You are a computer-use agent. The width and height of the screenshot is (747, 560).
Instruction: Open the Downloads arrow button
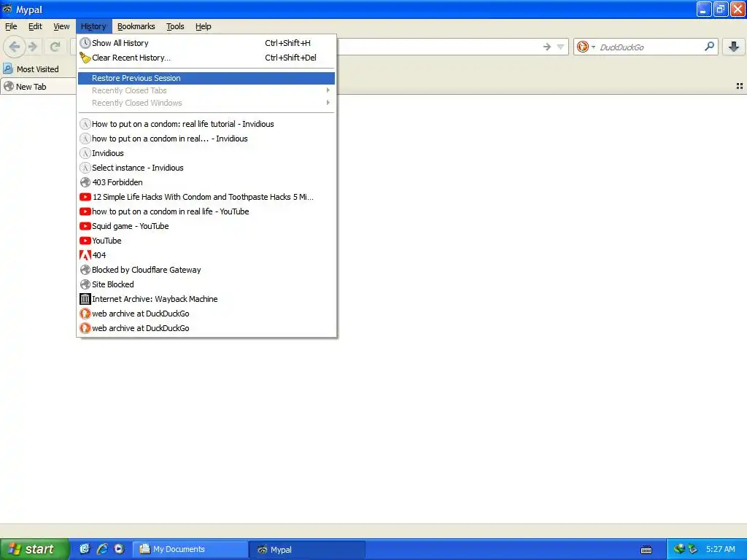(734, 47)
